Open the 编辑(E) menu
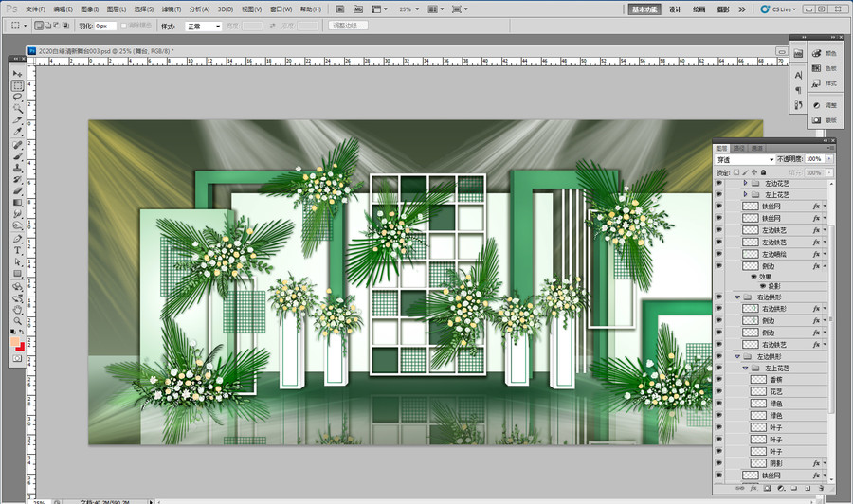Screen dimensions: 853x504 tap(63, 9)
